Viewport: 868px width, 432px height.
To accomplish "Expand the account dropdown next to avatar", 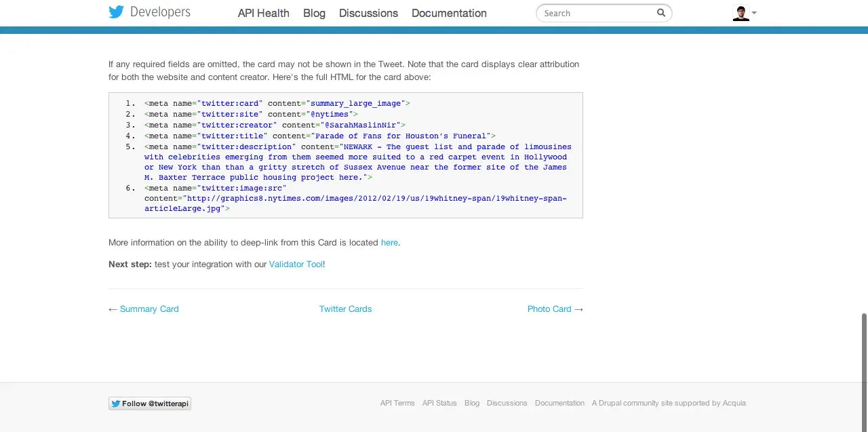I will click(755, 12).
